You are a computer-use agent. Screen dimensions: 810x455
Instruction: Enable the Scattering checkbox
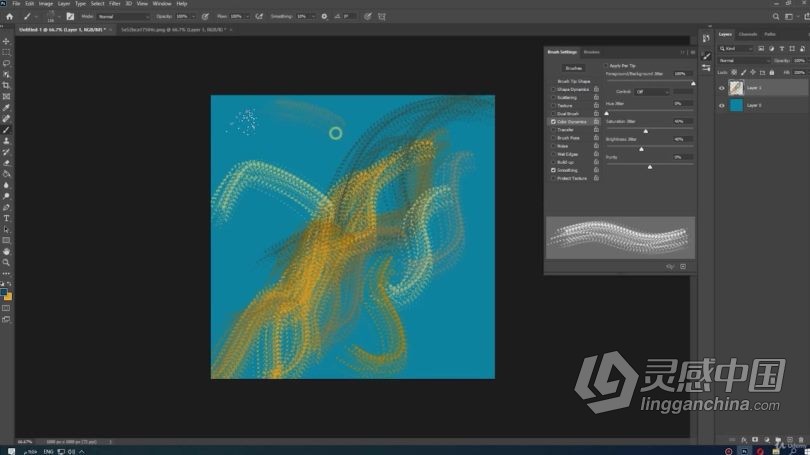553,98
